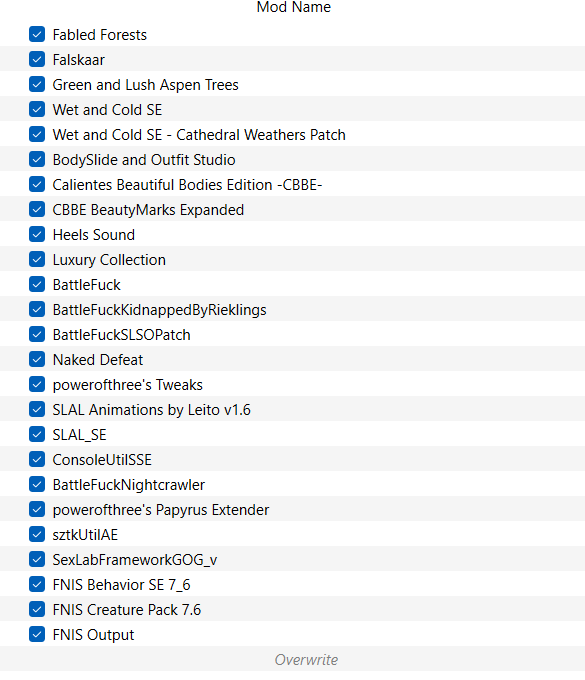The height and width of the screenshot is (680, 585).
Task: Uncheck powerofthree's Papyrus Extender checkbox
Action: click(37, 510)
